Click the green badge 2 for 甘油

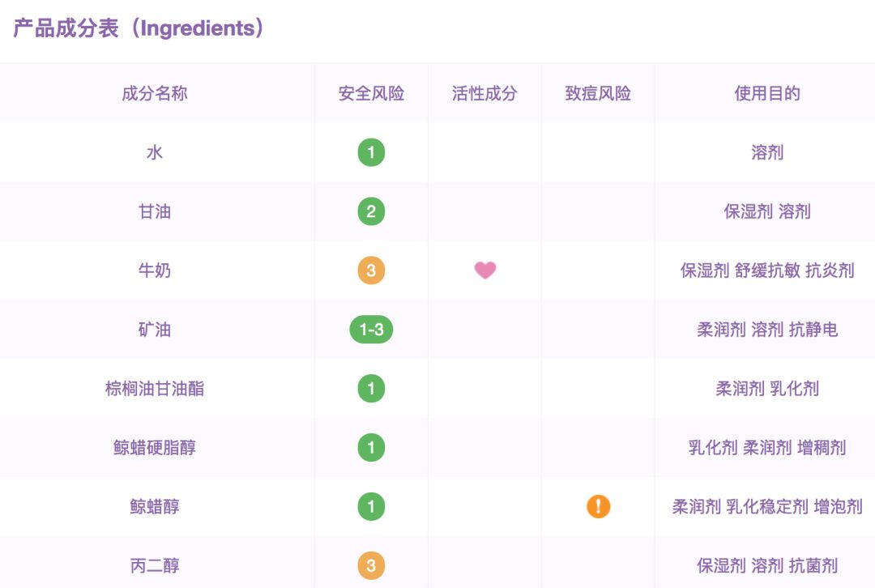click(x=371, y=211)
